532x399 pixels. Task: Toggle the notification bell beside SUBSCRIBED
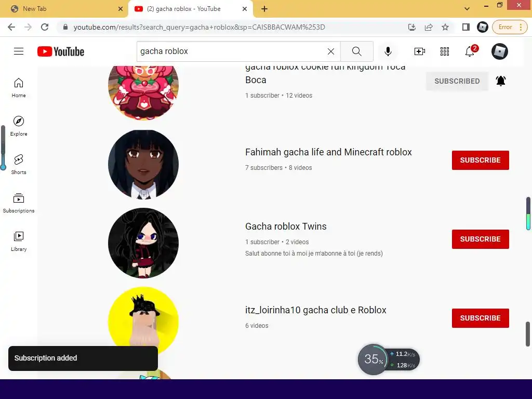click(x=501, y=81)
